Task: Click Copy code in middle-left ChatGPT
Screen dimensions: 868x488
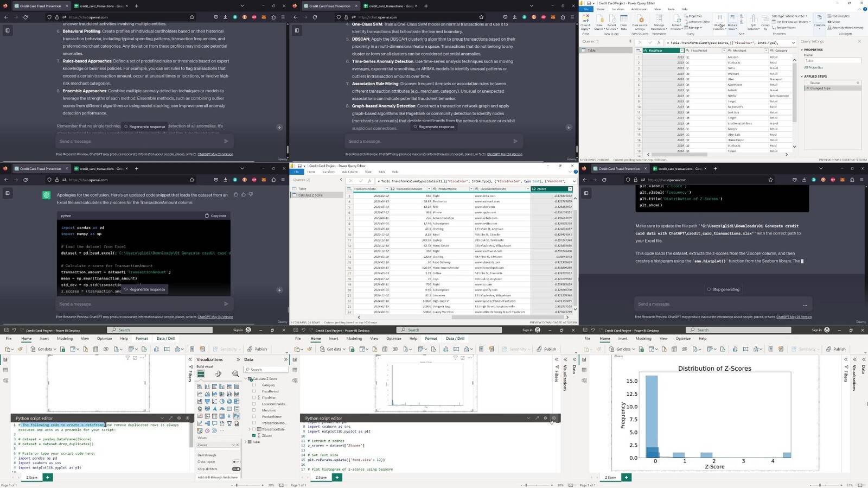Action: click(x=216, y=216)
